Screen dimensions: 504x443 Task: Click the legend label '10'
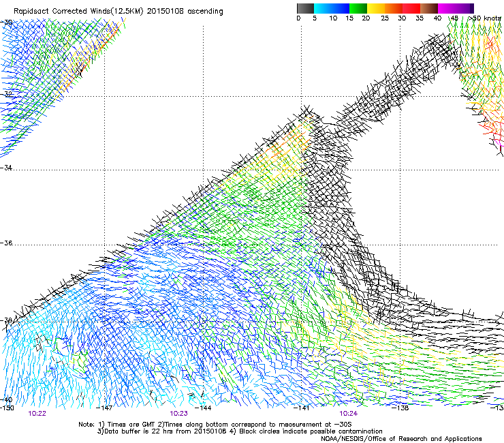[x=333, y=18]
